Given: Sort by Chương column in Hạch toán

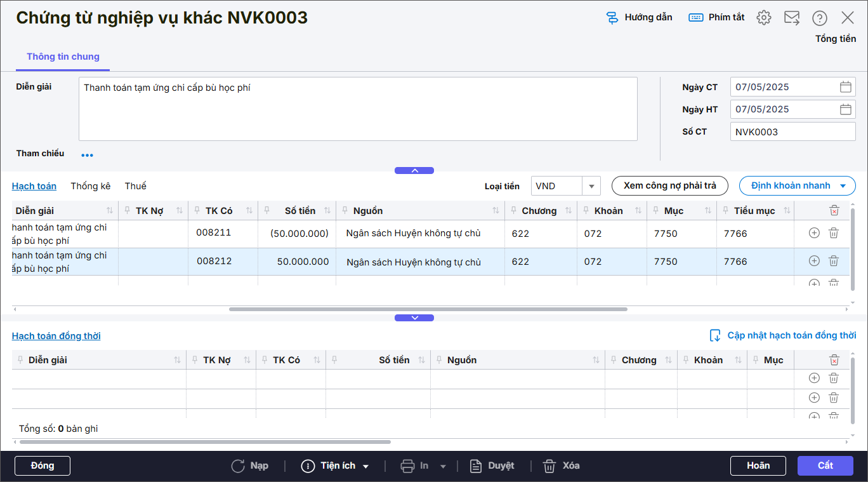Looking at the screenshot, I should point(568,211).
